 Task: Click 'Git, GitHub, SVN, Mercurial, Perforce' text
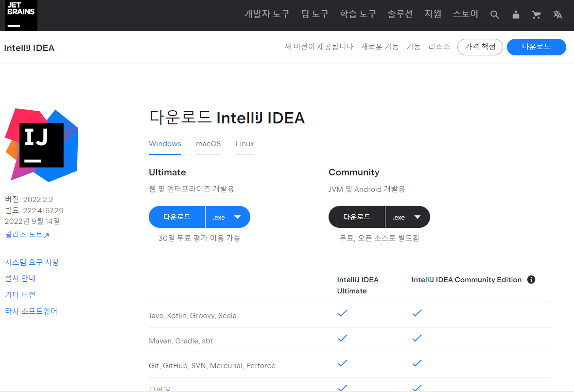pos(212,366)
